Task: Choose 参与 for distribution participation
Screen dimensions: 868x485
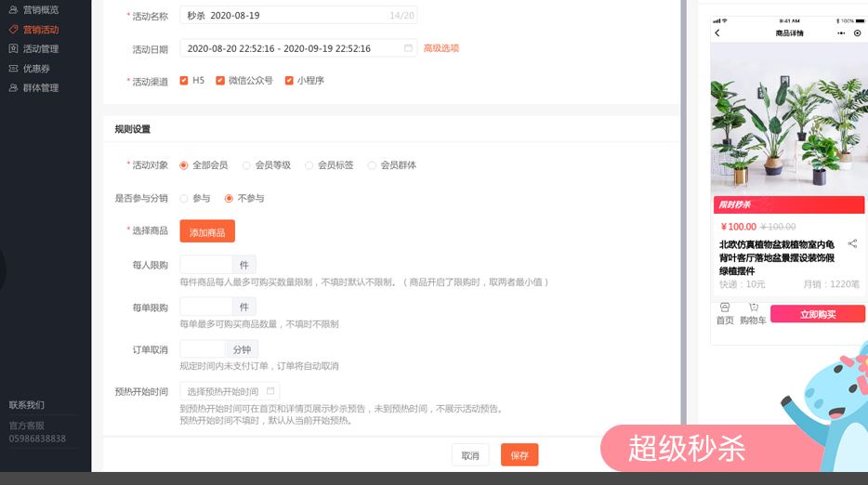Action: tap(184, 198)
